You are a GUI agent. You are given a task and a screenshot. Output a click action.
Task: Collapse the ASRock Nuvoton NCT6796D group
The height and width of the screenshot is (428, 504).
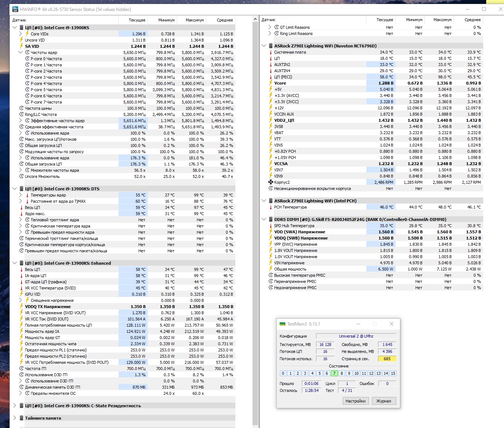coord(264,46)
